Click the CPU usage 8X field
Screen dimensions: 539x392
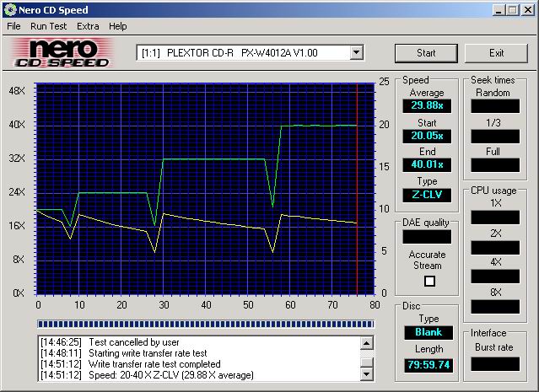pyautogui.click(x=495, y=307)
